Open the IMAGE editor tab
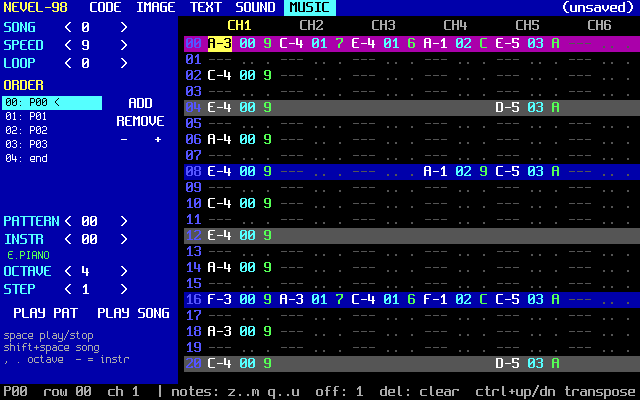This screenshot has height=400, width=640. tap(156, 7)
